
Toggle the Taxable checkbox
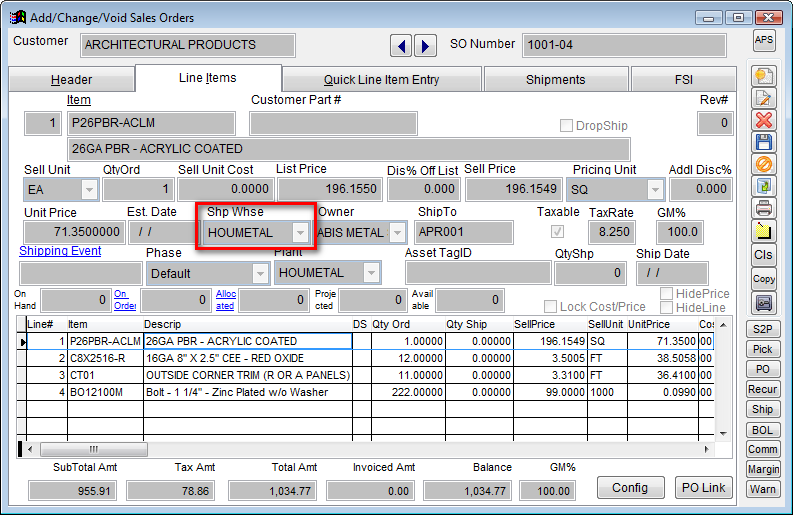(557, 232)
